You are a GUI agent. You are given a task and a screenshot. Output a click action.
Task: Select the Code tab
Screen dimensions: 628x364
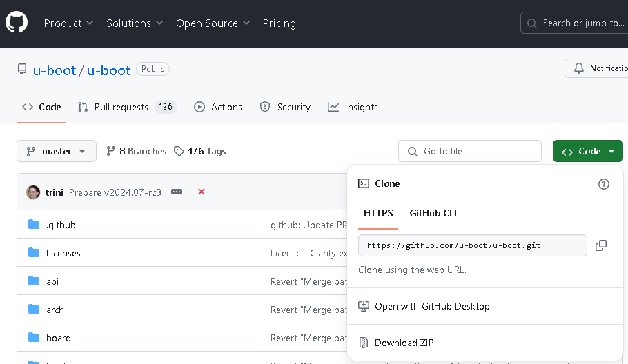[41, 107]
